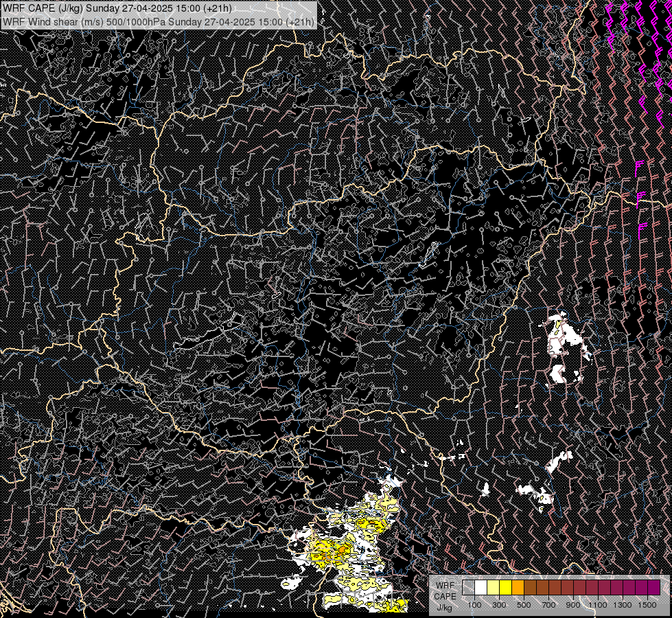
Task: Click the transparent legend swatch left of 100
Action: click(468, 588)
